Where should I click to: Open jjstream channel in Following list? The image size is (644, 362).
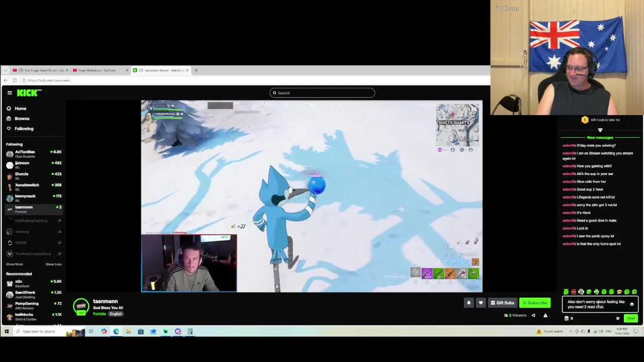33,165
